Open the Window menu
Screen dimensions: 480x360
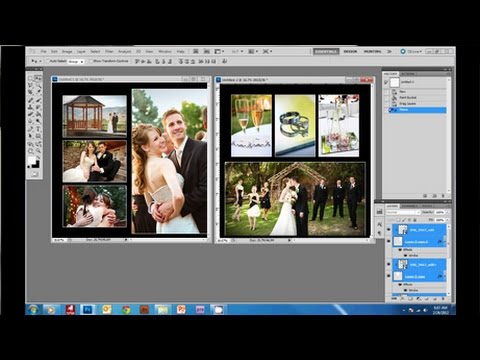pos(165,51)
